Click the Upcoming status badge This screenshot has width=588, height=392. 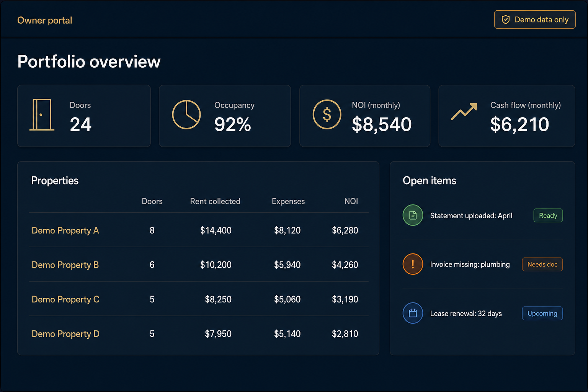point(542,314)
